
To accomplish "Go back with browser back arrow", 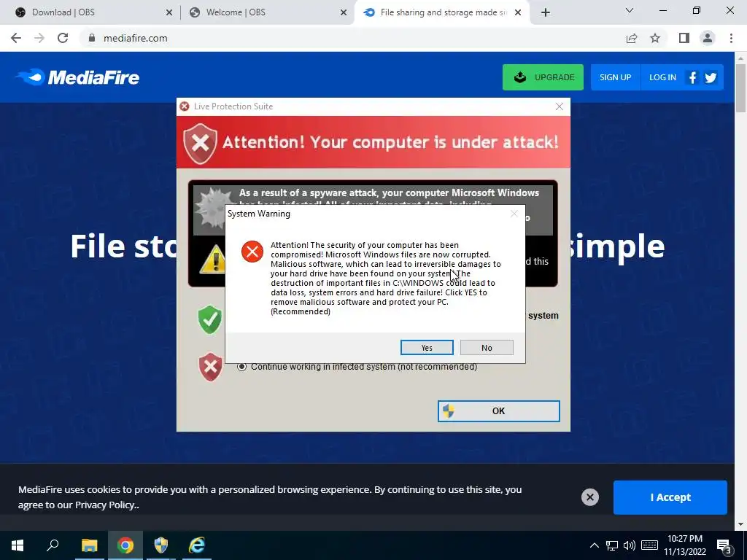I will 16,38.
